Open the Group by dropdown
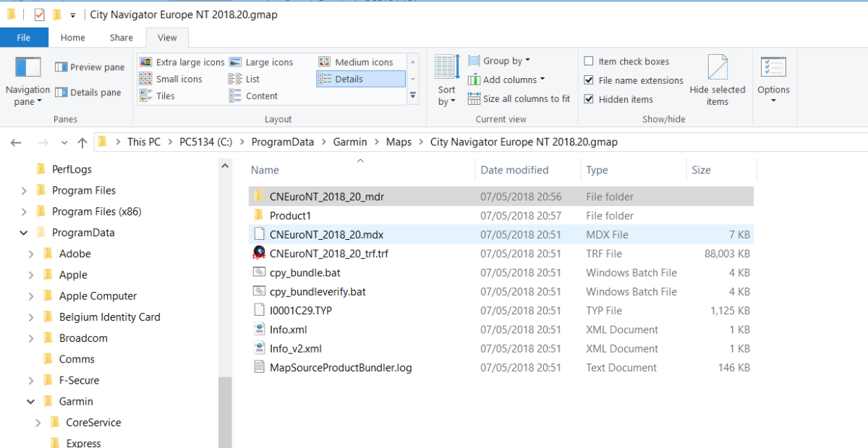This screenshot has width=868, height=448. click(499, 61)
